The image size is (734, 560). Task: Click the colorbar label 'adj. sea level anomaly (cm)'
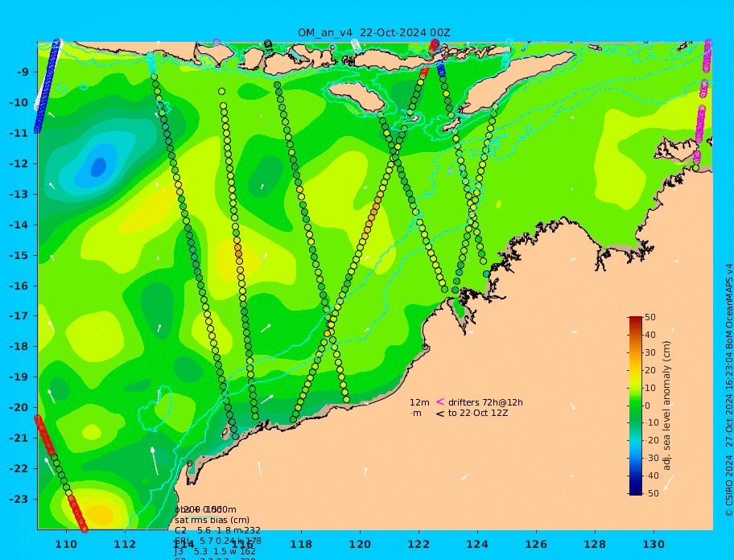point(666,406)
